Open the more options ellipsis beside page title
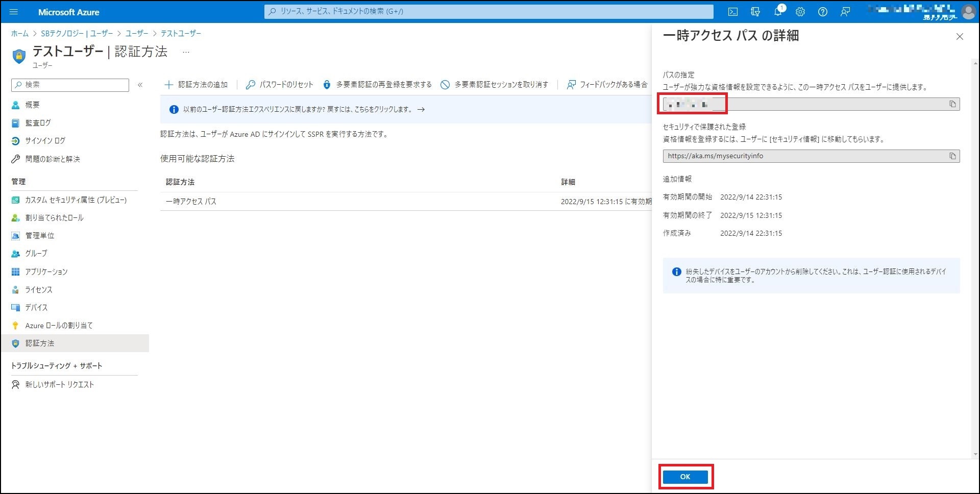The image size is (980, 494). 186,52
